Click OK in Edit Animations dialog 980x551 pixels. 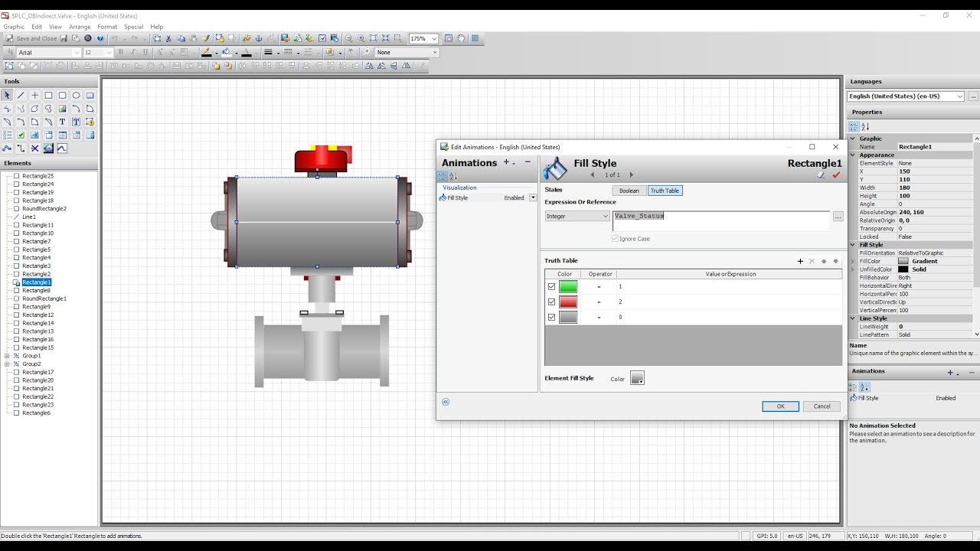(x=780, y=406)
